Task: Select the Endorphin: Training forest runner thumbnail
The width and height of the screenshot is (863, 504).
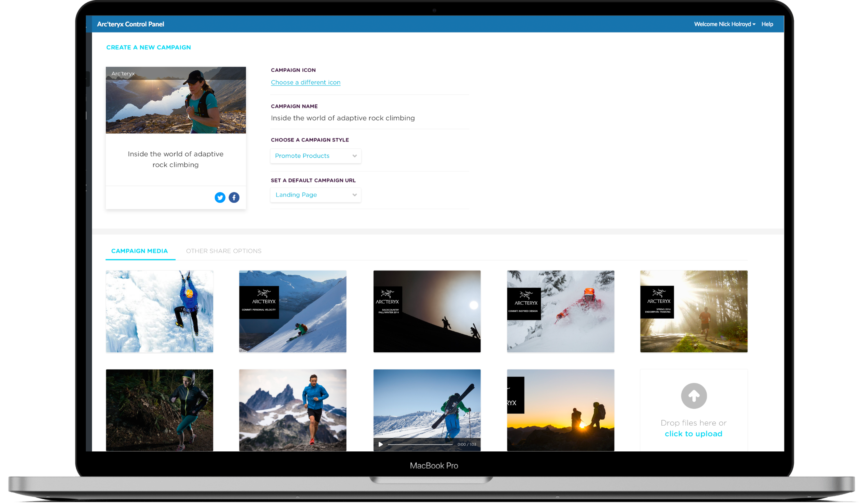Action: [x=694, y=311]
